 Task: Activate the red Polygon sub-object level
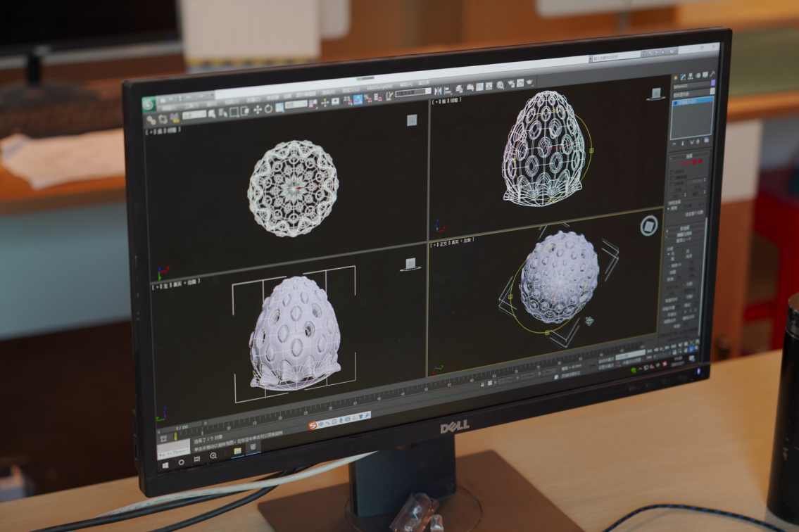(694, 162)
